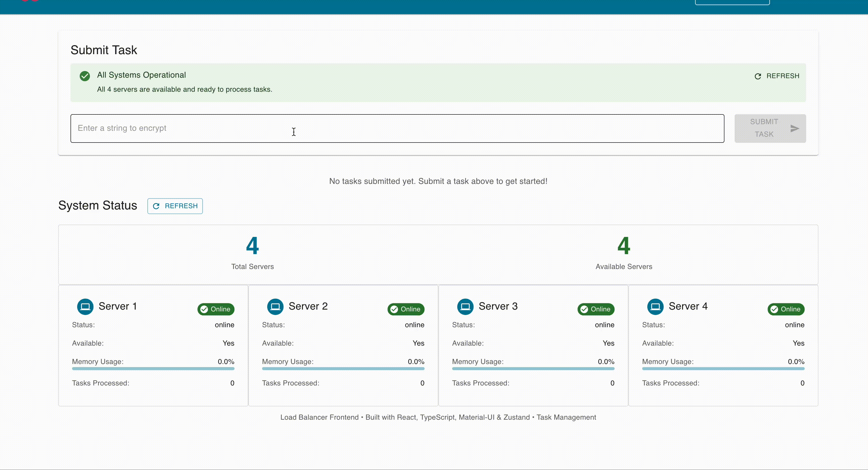Click the Server 4 computer icon
The height and width of the screenshot is (470, 868).
click(655, 307)
